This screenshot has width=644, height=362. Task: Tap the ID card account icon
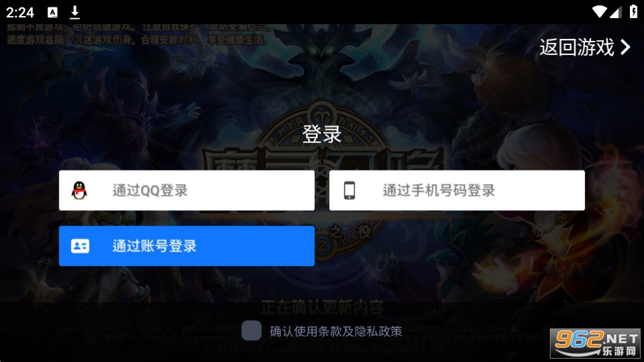point(80,246)
